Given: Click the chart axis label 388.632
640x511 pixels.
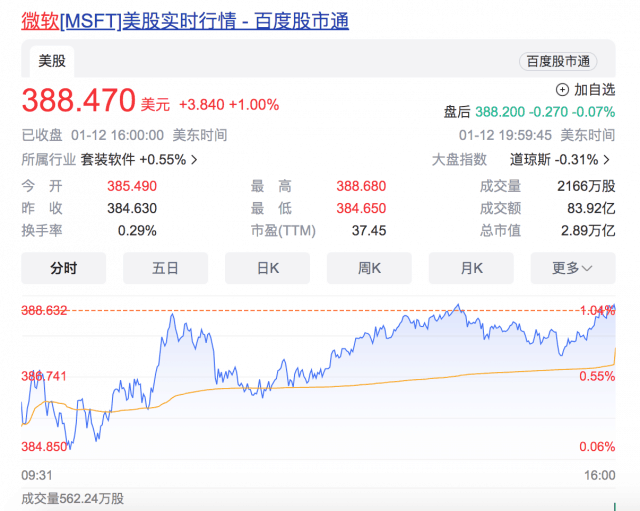Looking at the screenshot, I should click(44, 311).
